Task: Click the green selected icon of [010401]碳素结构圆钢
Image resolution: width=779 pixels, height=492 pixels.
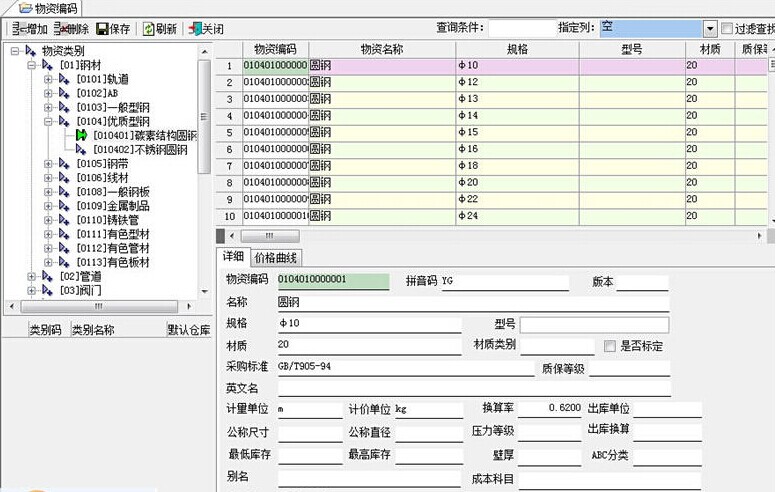Action: [x=81, y=135]
